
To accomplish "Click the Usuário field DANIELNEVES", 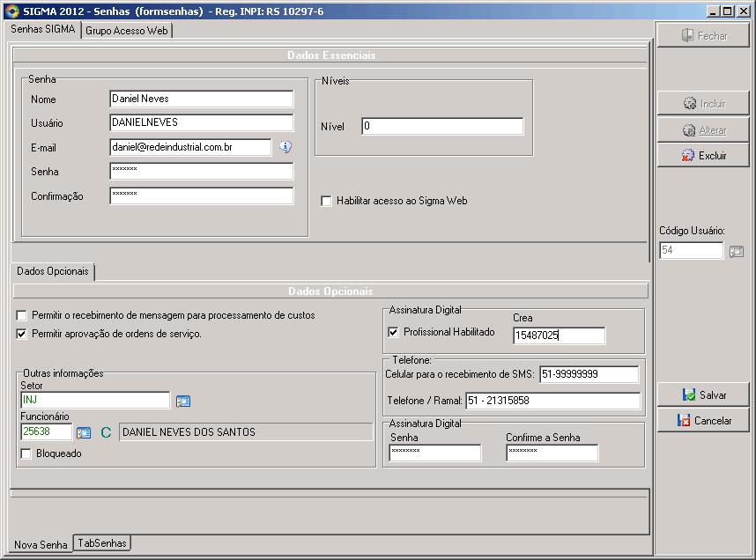I will [x=202, y=122].
